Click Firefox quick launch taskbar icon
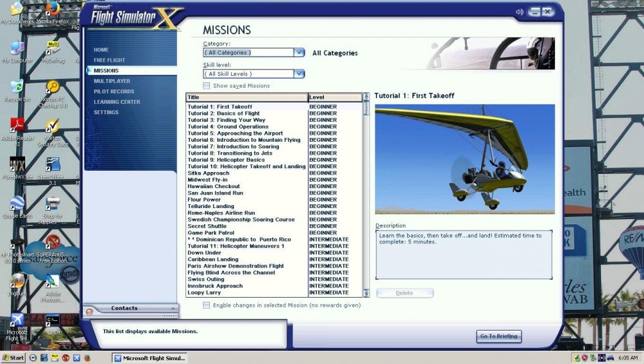This screenshot has width=644, height=364. [x=87, y=358]
